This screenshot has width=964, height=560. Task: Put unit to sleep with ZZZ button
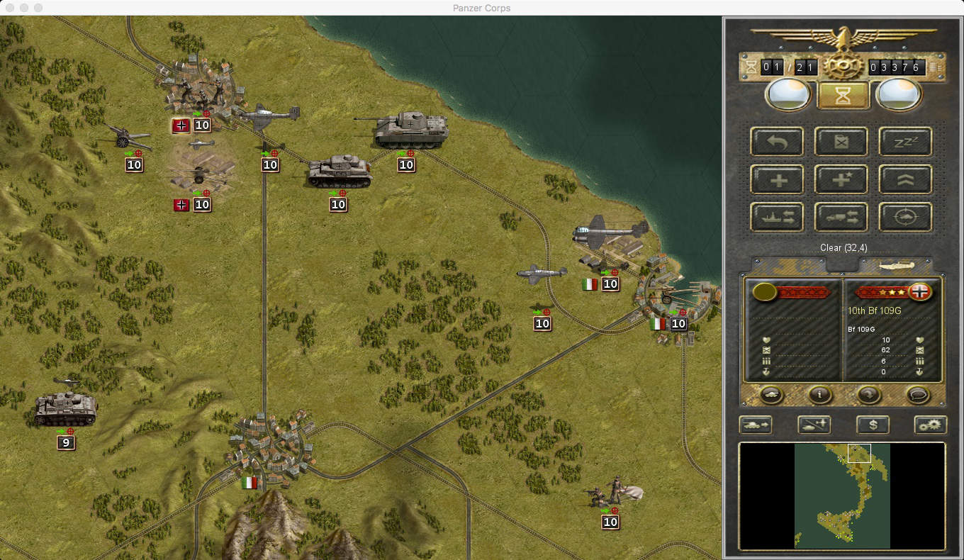click(x=905, y=142)
